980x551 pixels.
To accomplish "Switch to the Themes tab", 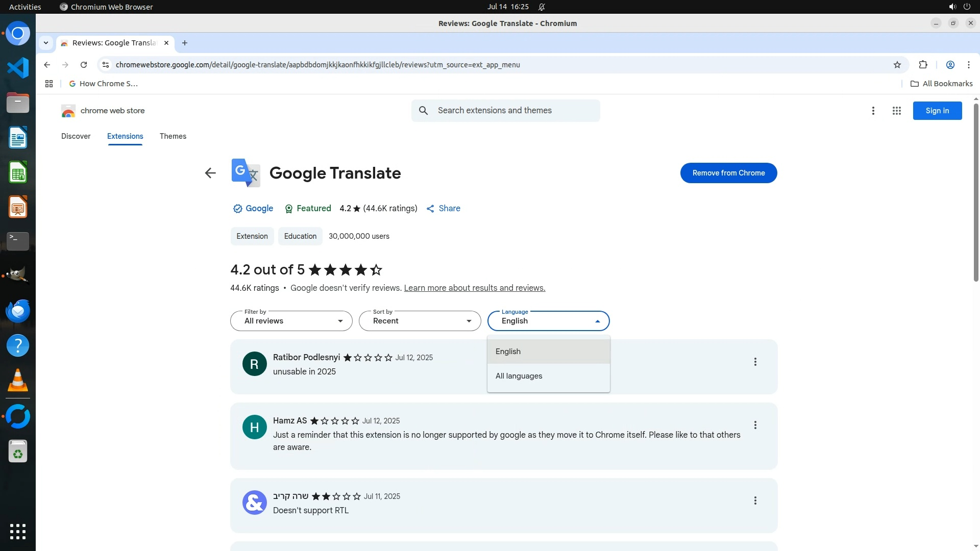I will coord(173,136).
